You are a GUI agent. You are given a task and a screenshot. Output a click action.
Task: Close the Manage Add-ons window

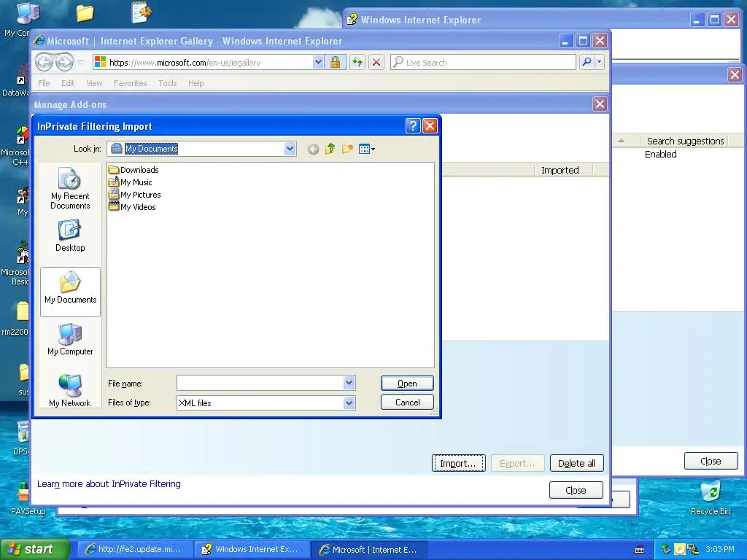(x=600, y=104)
